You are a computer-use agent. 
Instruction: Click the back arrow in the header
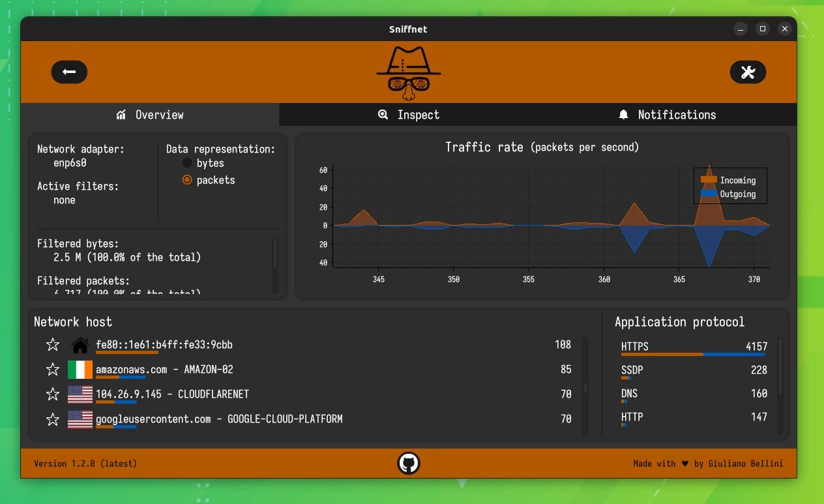(69, 72)
